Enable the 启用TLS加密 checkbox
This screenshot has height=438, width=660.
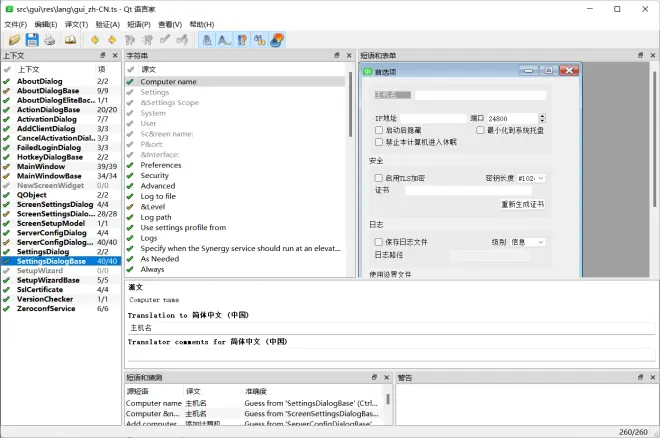pyautogui.click(x=379, y=178)
